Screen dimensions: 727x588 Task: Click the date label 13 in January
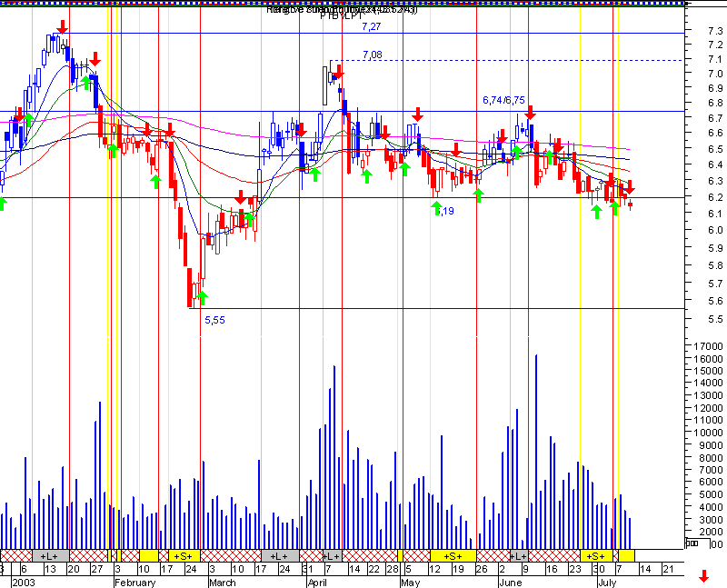point(50,569)
